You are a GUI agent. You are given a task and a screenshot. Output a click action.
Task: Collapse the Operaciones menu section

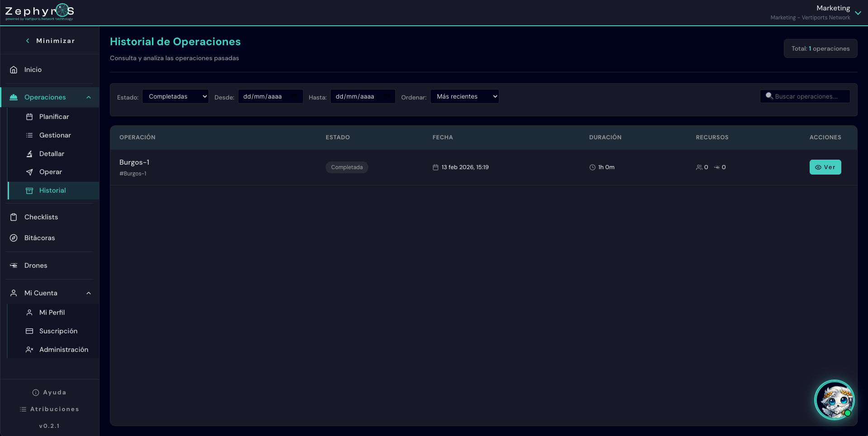(x=89, y=97)
